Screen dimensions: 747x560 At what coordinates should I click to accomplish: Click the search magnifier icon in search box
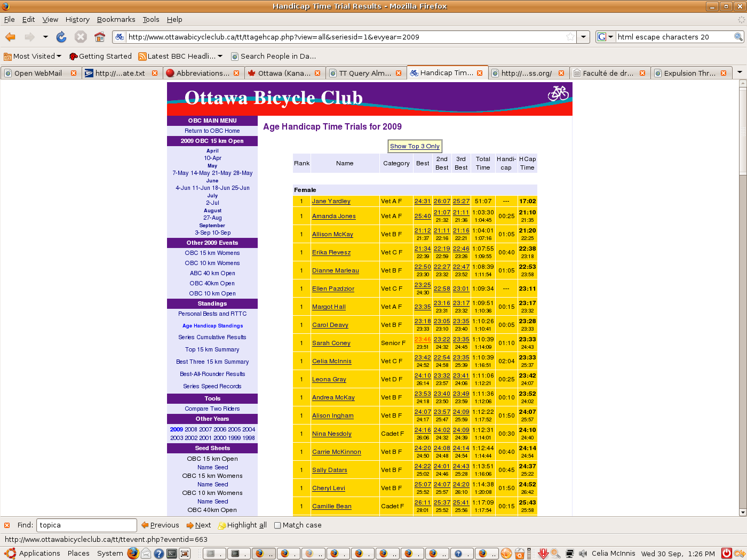[x=738, y=37]
